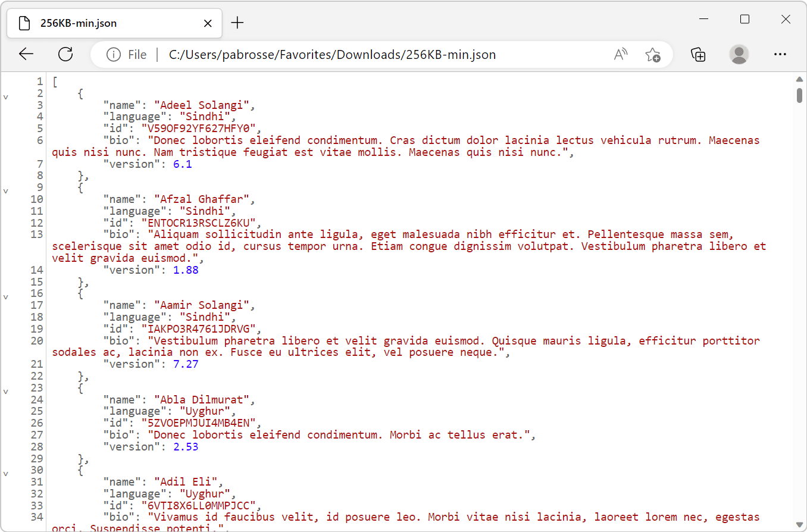Click the Read aloud icon
Screen dimensions: 807x532
(x=620, y=54)
